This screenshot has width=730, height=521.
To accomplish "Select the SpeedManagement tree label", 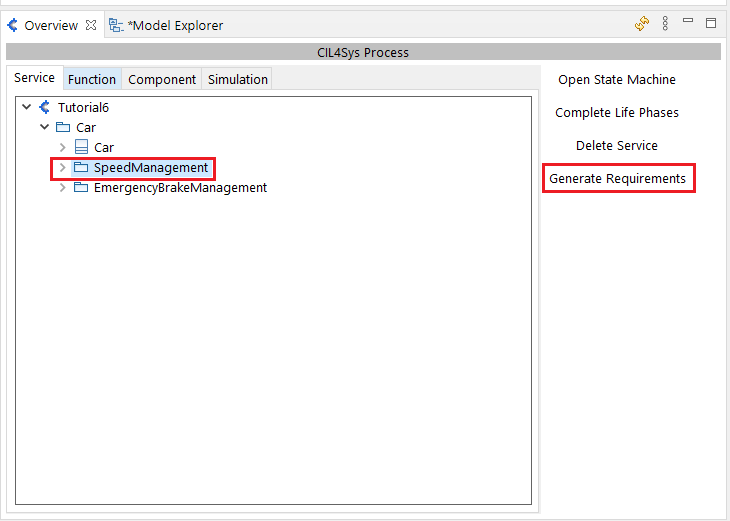I will point(151,168).
